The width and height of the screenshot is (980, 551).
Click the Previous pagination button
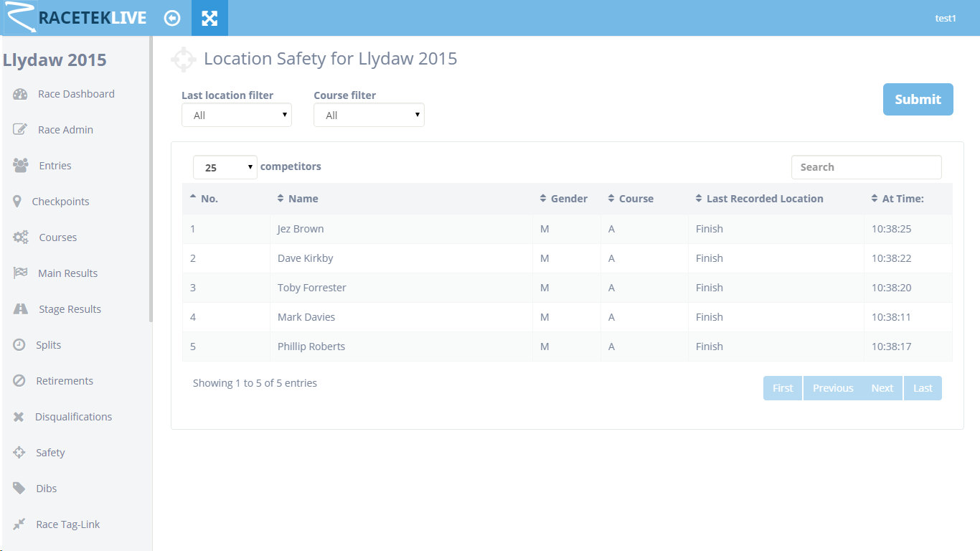click(x=833, y=388)
